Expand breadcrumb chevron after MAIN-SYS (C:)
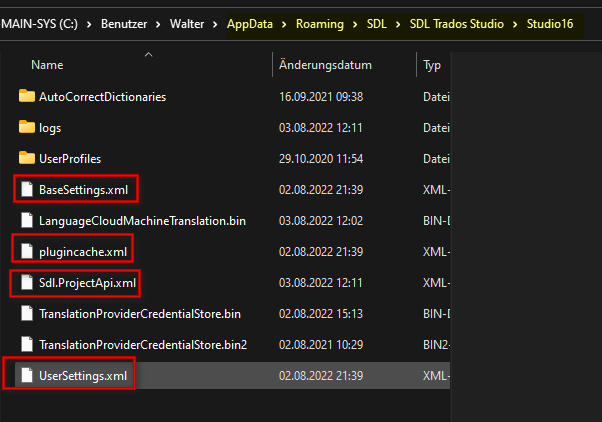 (89, 25)
